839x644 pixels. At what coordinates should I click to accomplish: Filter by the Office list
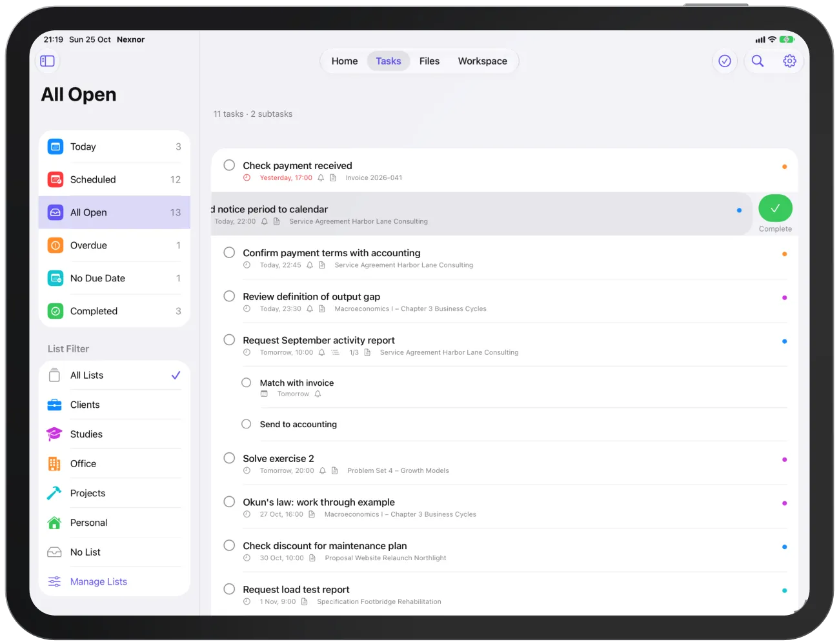114,463
